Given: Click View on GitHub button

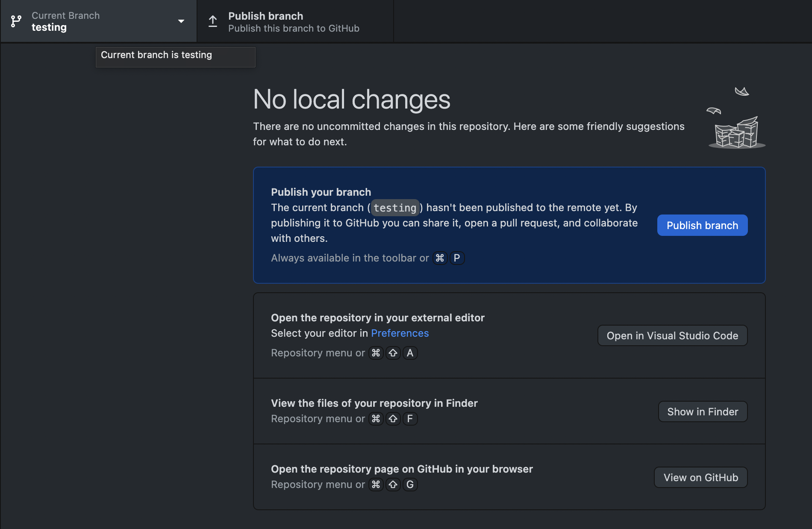Looking at the screenshot, I should tap(700, 477).
